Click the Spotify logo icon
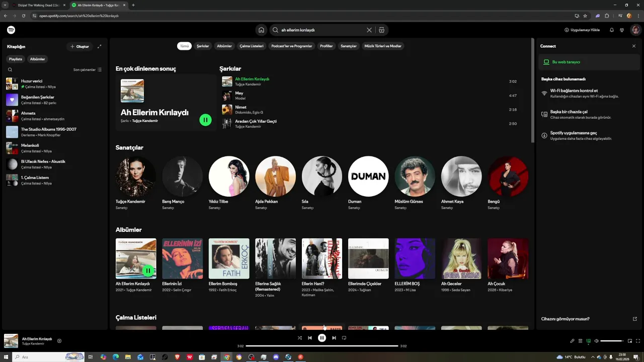 [x=11, y=30]
